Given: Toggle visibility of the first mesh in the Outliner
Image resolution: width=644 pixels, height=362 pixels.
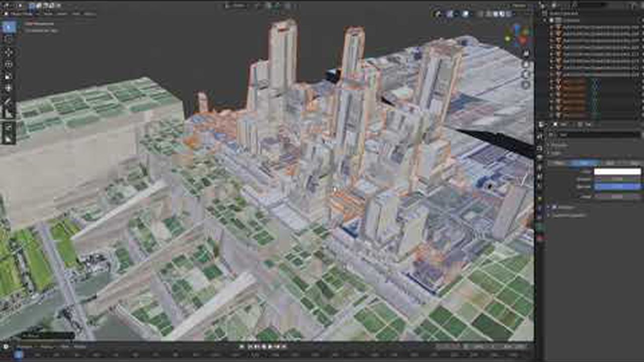Looking at the screenshot, I should click(x=639, y=28).
